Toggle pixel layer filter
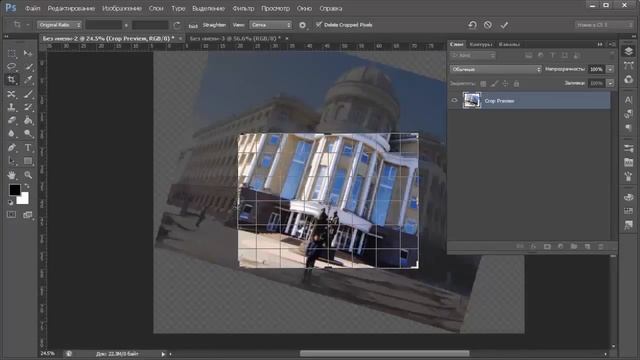The image size is (640, 360). point(529,55)
